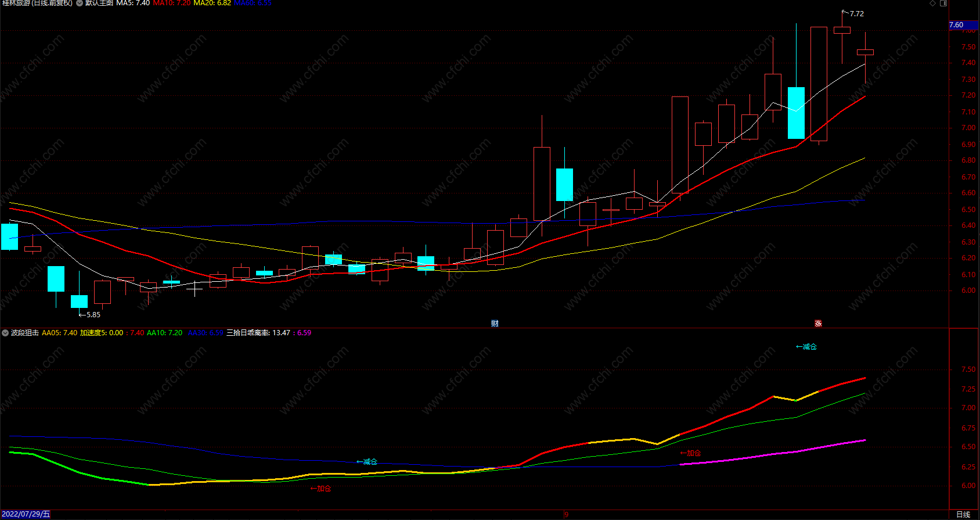Click the MA10: 7.20 legend value
Viewport: 980px width, 520px height.
point(171,3)
